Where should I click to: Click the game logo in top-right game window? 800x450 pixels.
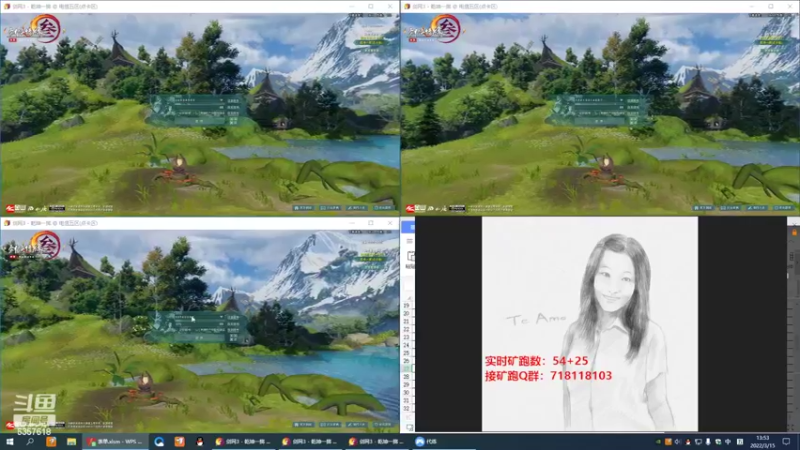coord(434,29)
